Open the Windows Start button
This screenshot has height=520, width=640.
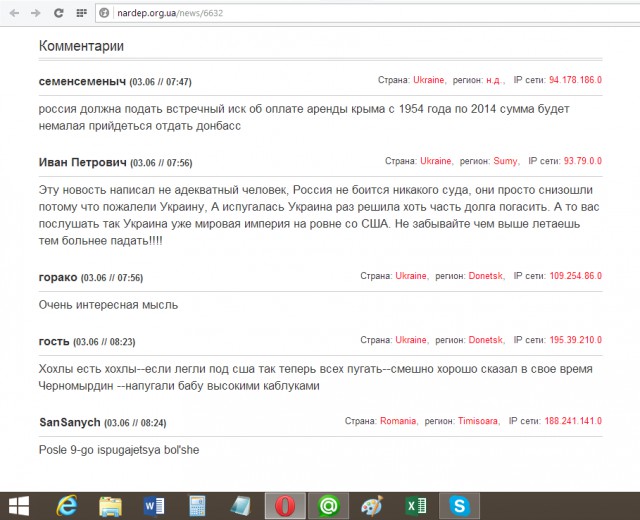(19, 506)
